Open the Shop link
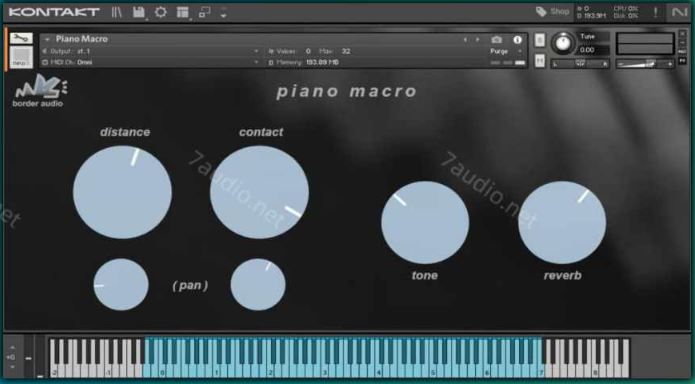This screenshot has height=384, width=695. click(553, 12)
